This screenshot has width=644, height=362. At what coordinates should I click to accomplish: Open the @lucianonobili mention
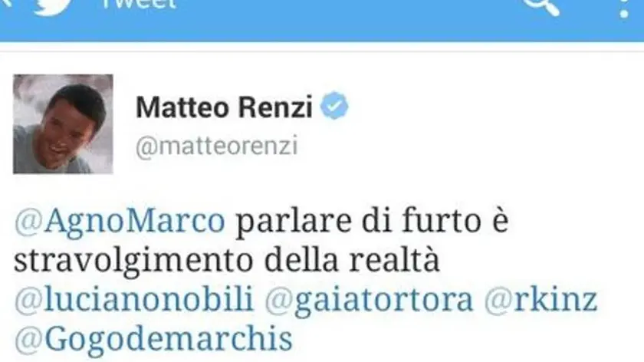(133, 299)
